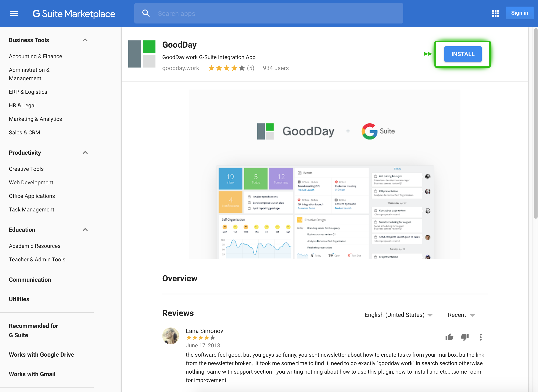The height and width of the screenshot is (392, 538).
Task: Select HR & Legal category
Action: click(22, 105)
